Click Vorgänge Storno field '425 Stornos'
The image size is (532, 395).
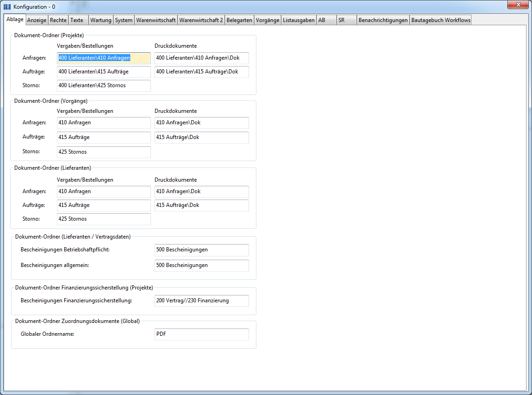(104, 152)
